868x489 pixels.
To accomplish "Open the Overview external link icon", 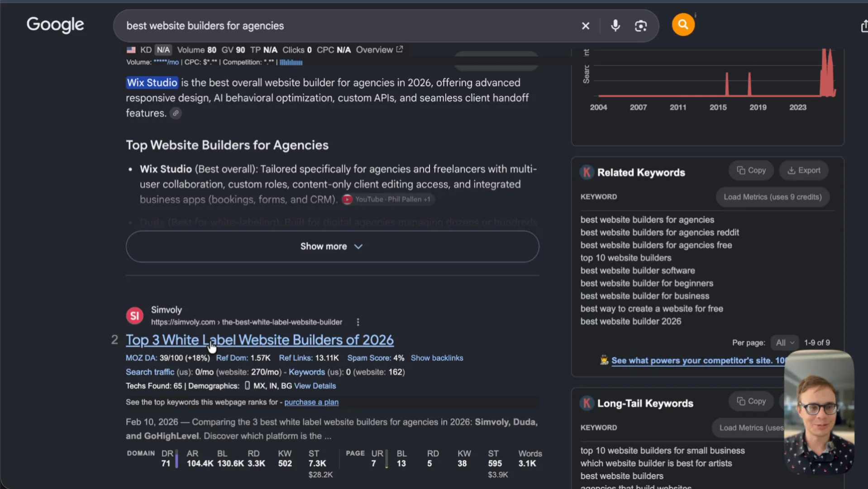I will 400,49.
